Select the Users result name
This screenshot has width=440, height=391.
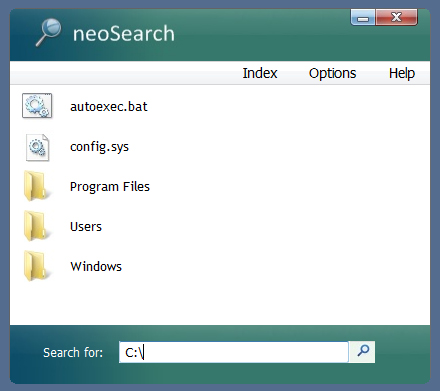tap(86, 227)
